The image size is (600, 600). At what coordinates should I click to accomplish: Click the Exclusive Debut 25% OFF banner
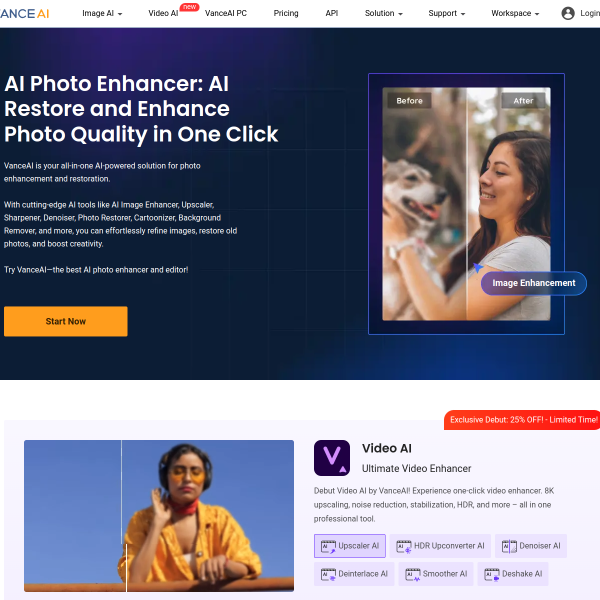click(x=522, y=420)
